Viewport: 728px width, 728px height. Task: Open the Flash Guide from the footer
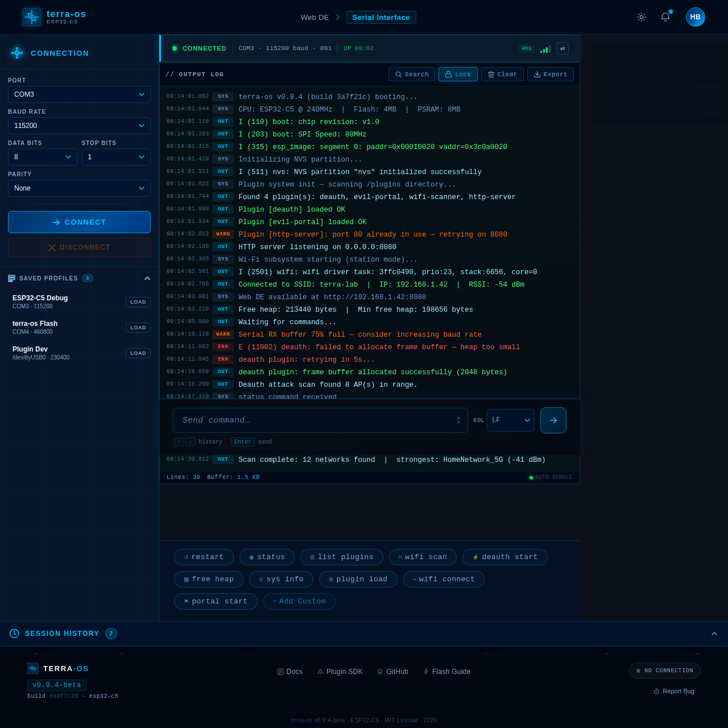coord(447,672)
